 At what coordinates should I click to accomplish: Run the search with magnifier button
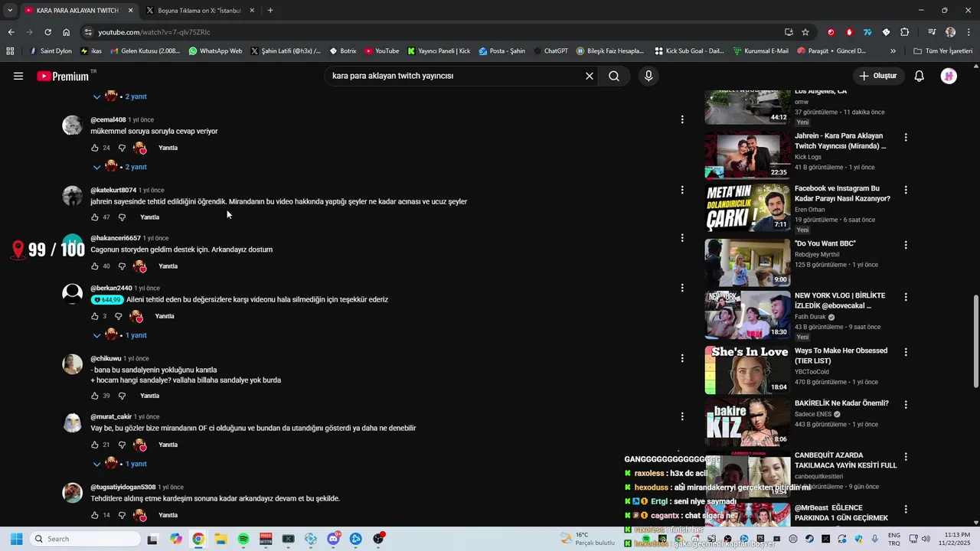coord(614,76)
